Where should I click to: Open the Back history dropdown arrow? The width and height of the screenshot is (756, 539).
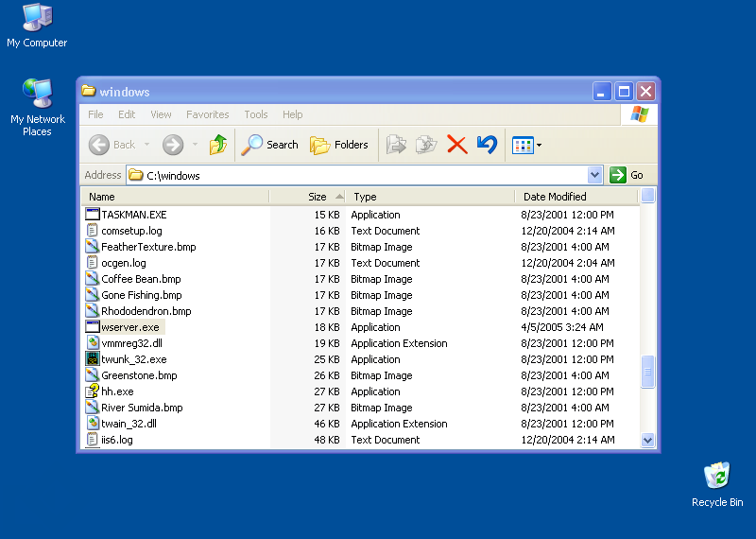[146, 145]
